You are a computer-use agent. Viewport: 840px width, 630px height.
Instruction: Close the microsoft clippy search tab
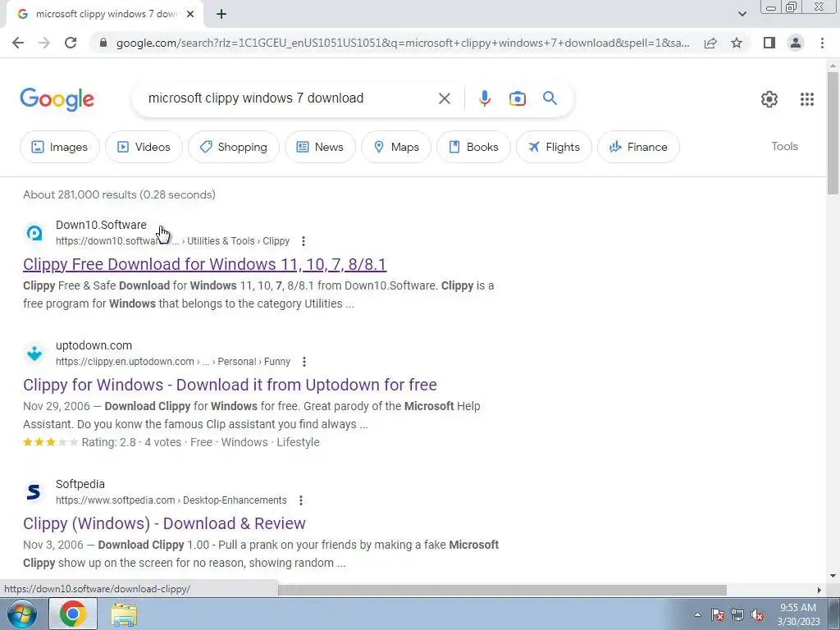190,14
